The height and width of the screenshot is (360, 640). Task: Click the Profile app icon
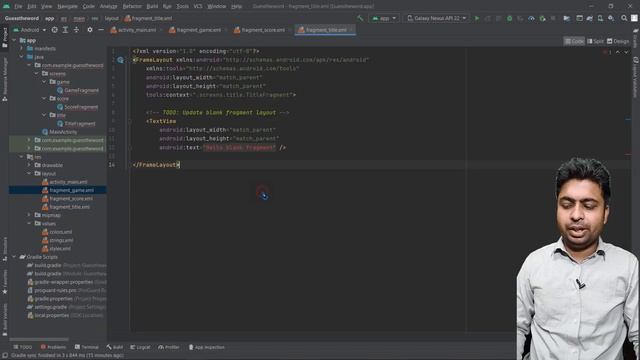pos(531,18)
